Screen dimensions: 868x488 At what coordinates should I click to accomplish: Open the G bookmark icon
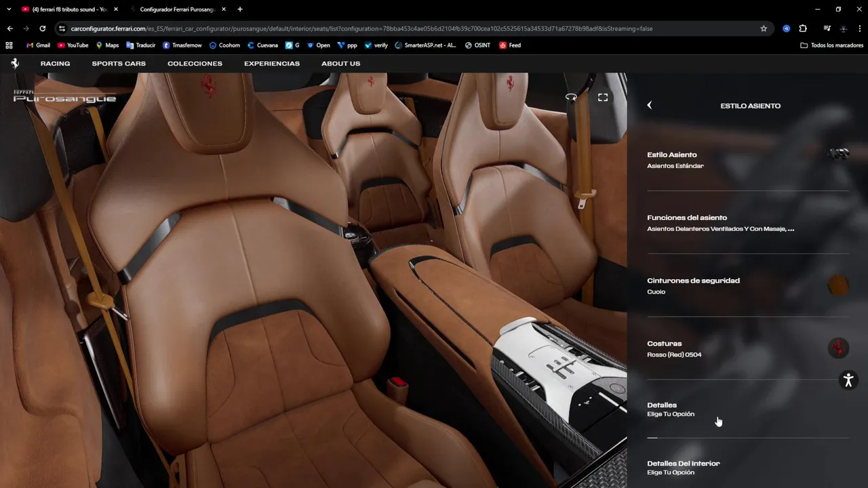click(x=292, y=45)
